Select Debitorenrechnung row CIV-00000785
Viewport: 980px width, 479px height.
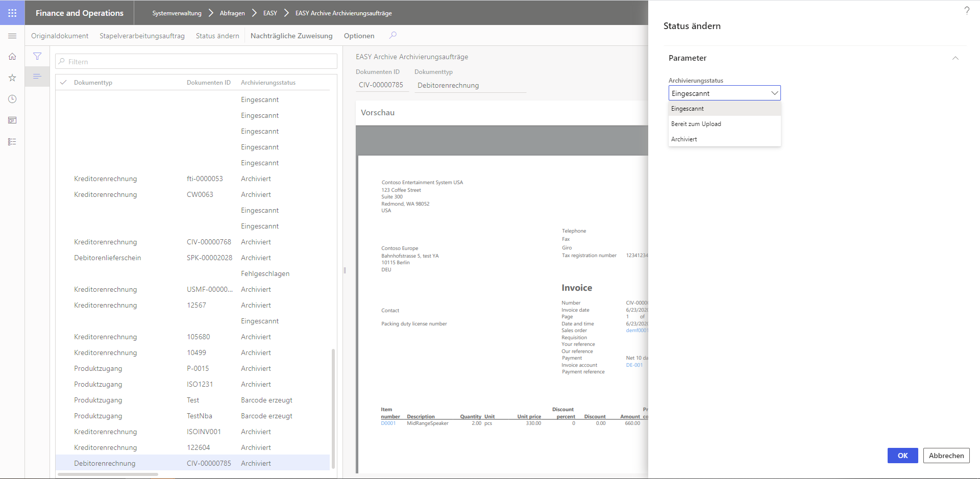[192, 463]
